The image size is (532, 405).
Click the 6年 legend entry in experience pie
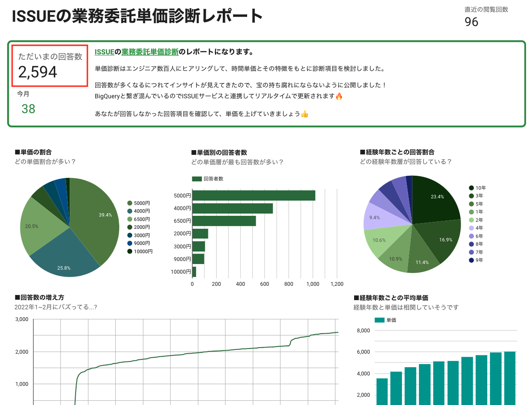point(476,236)
